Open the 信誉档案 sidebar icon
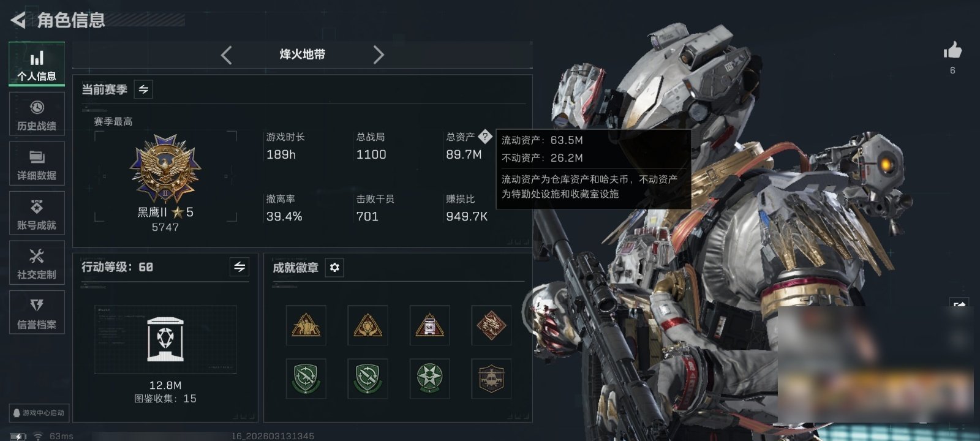The image size is (980, 441). pos(37,312)
